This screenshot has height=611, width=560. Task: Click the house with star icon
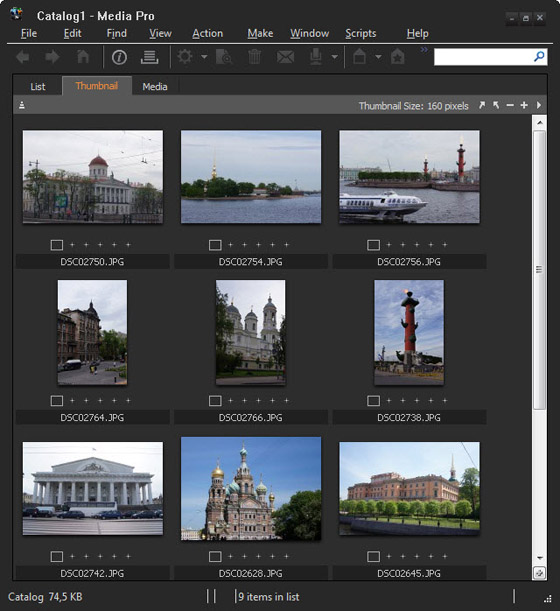point(397,57)
